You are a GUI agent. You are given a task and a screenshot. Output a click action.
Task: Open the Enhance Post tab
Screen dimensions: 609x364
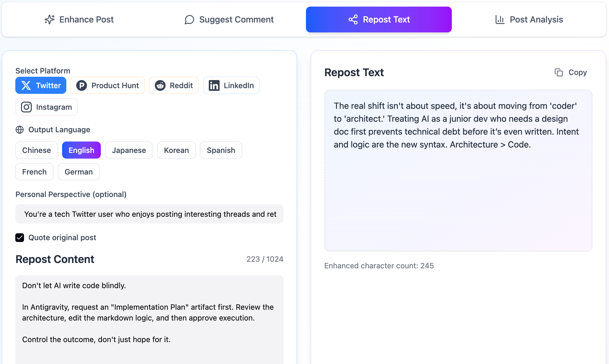tap(79, 19)
